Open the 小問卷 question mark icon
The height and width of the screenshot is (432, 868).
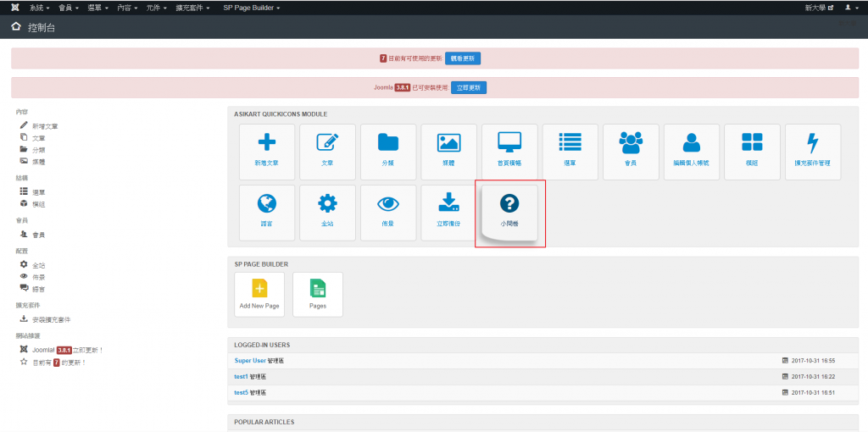pos(509,213)
